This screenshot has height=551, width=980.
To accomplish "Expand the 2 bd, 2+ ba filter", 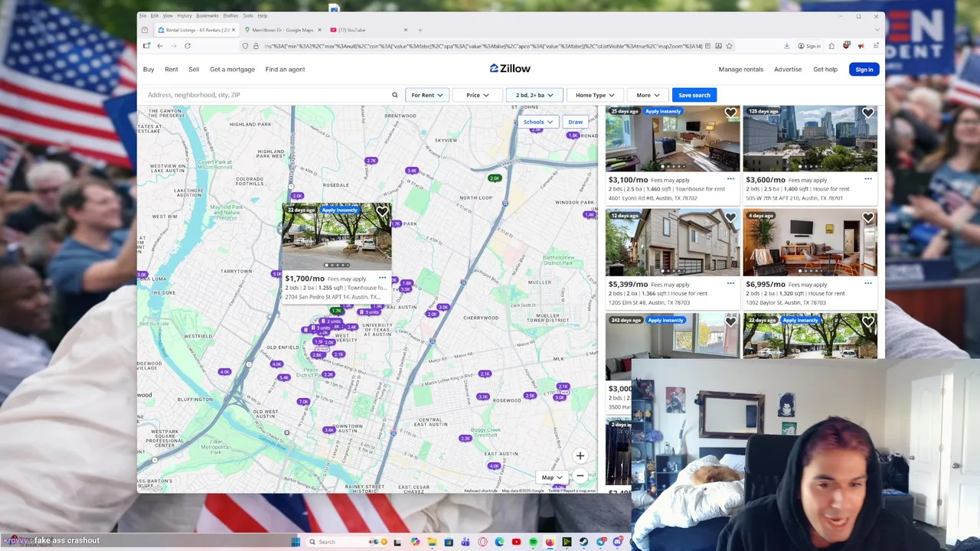I will tap(534, 95).
